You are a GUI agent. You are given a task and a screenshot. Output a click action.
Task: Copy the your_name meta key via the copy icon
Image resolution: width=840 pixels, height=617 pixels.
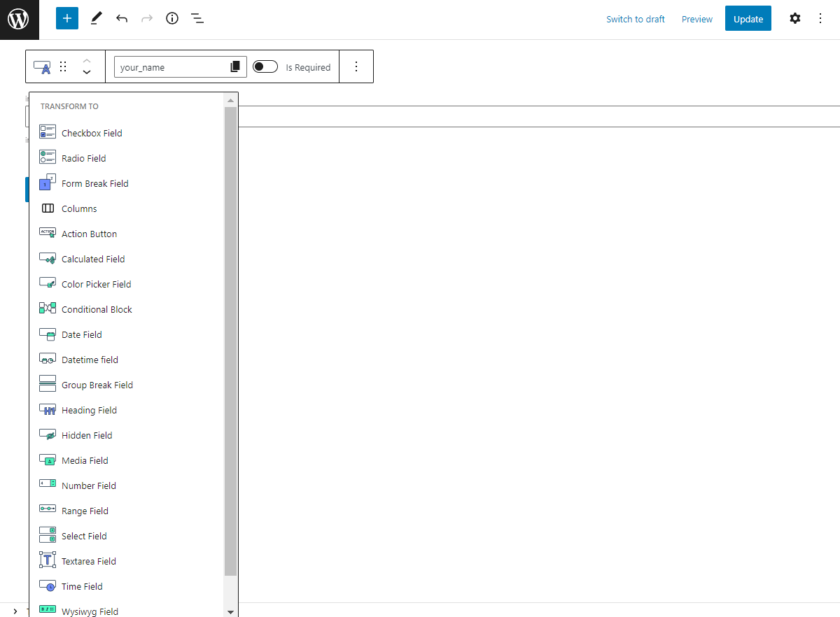[x=235, y=66]
